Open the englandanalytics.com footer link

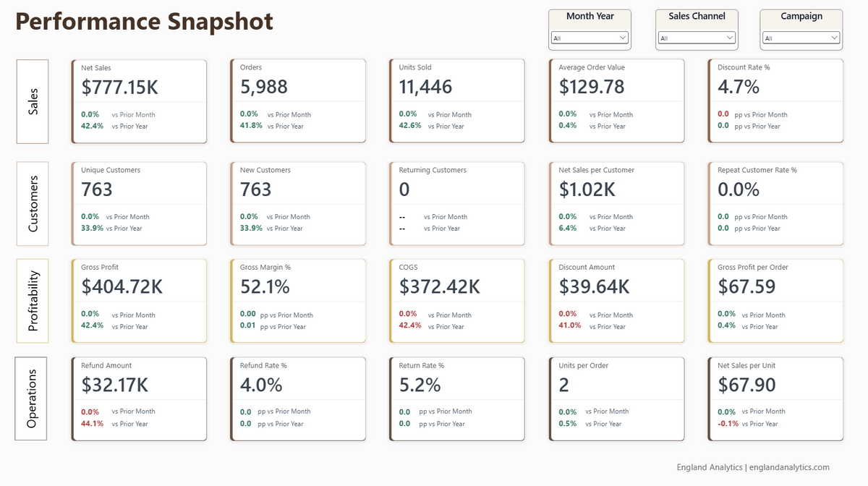pyautogui.click(x=789, y=467)
